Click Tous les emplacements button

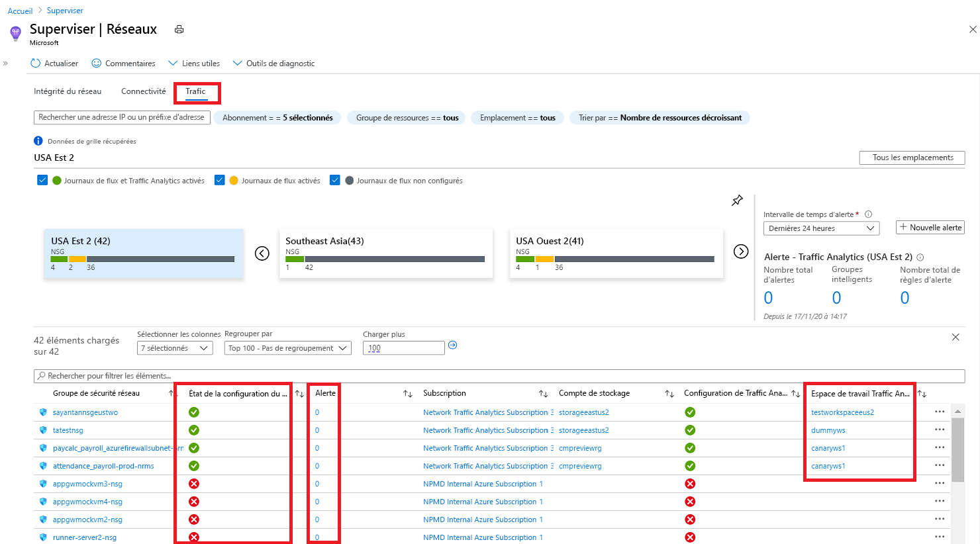click(x=912, y=158)
